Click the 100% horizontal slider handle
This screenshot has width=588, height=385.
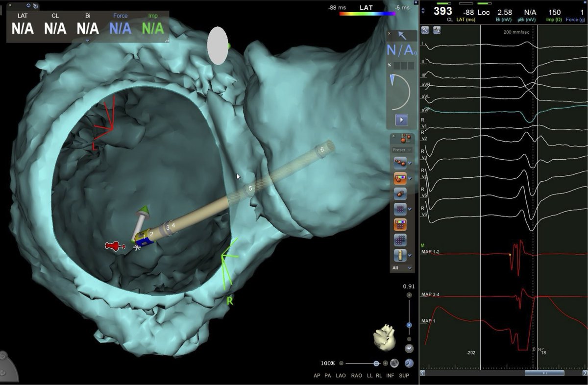pos(376,363)
